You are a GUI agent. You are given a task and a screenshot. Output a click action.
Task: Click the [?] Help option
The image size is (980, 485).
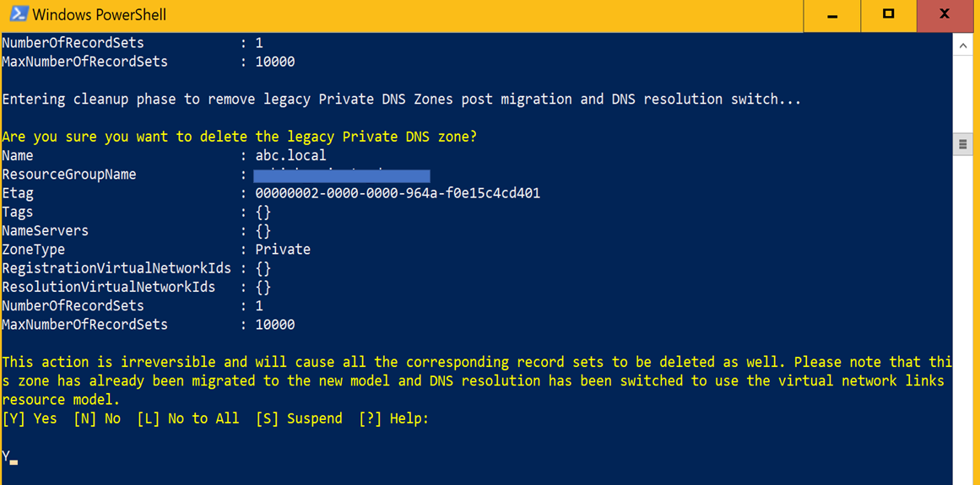click(393, 419)
